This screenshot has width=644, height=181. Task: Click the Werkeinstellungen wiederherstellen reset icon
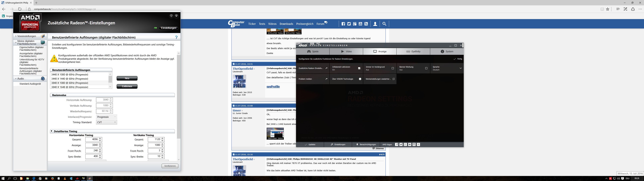[393, 79]
